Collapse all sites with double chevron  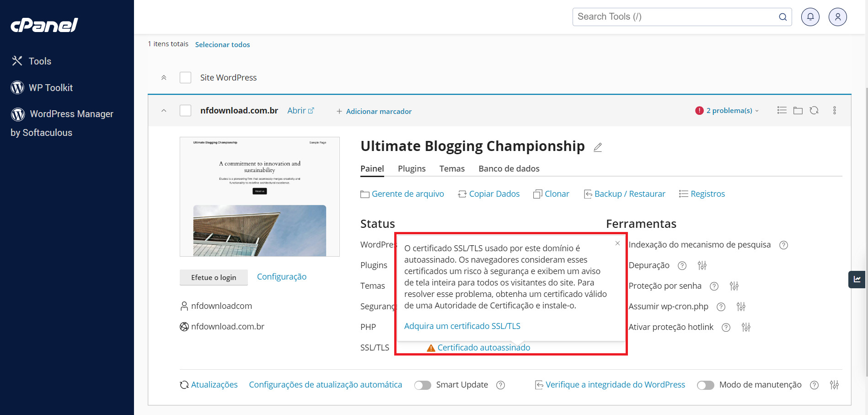(164, 78)
